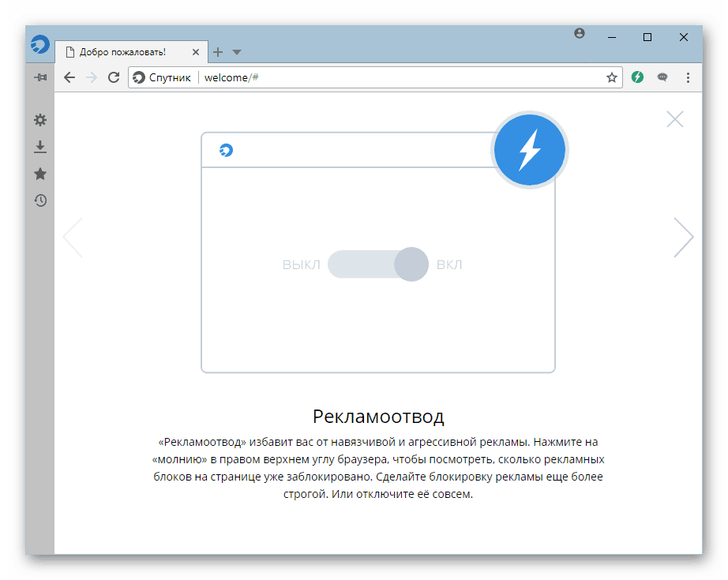Open the three-dot browser menu
This screenshot has height=580, width=728.
click(688, 77)
